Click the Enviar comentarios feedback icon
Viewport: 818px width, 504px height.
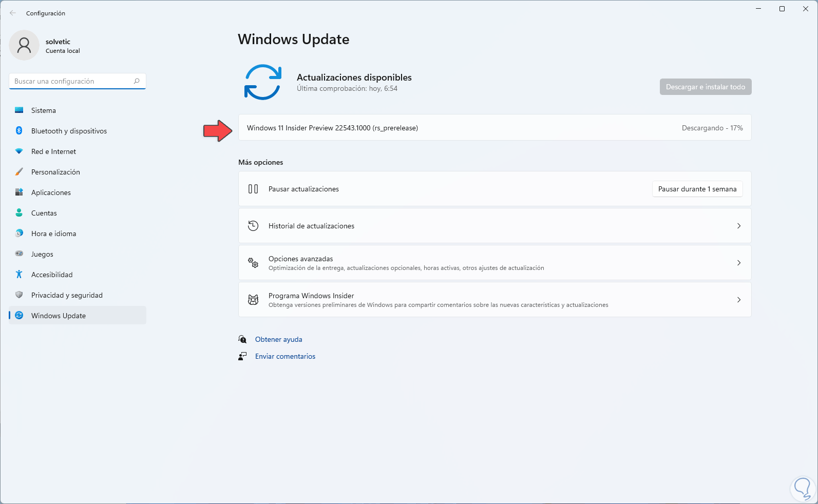(x=242, y=356)
